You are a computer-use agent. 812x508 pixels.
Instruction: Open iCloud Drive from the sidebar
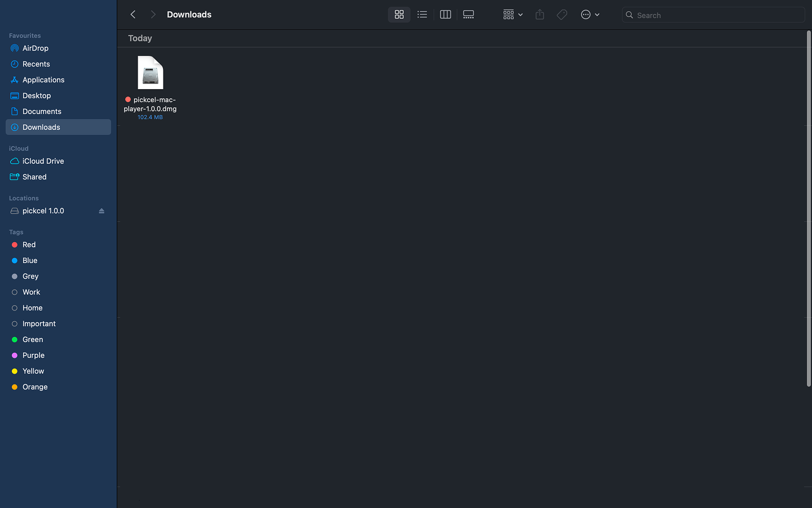pos(43,161)
